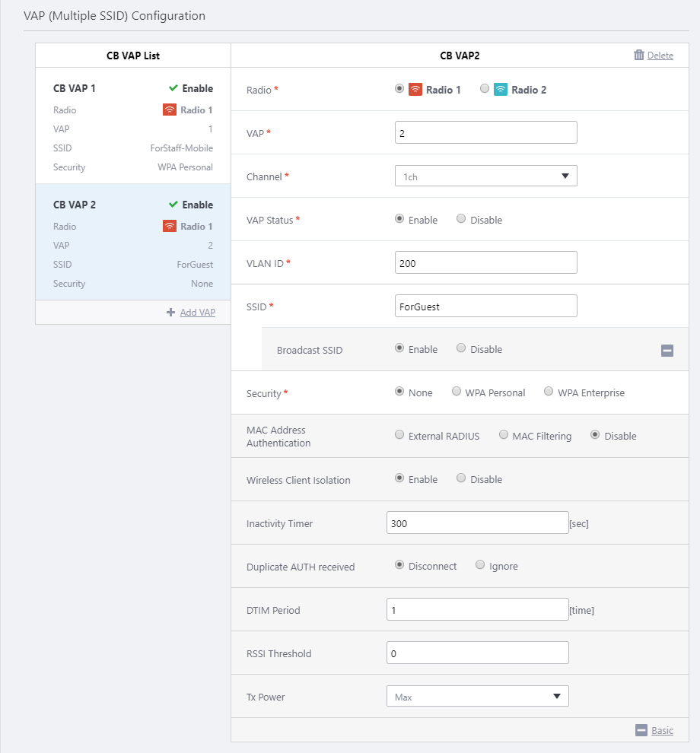Set VAP Status to Enable
This screenshot has width=700, height=753.
(399, 219)
